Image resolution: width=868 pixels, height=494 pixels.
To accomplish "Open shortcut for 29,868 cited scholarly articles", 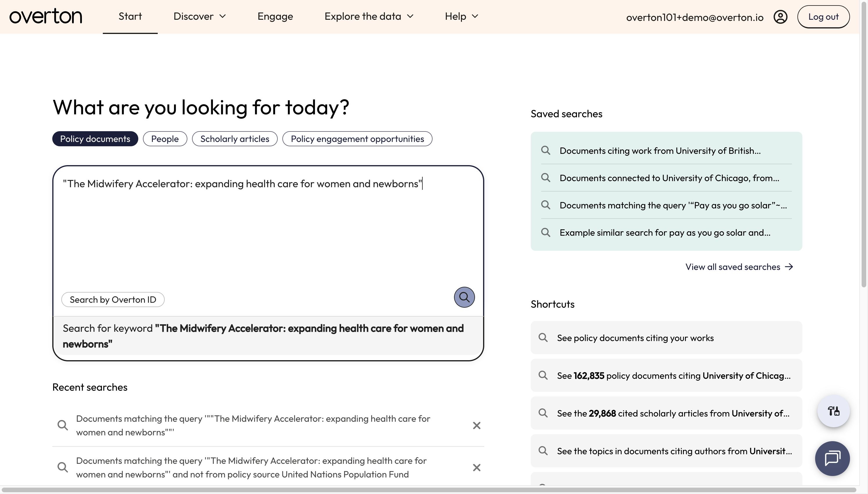I will point(666,413).
